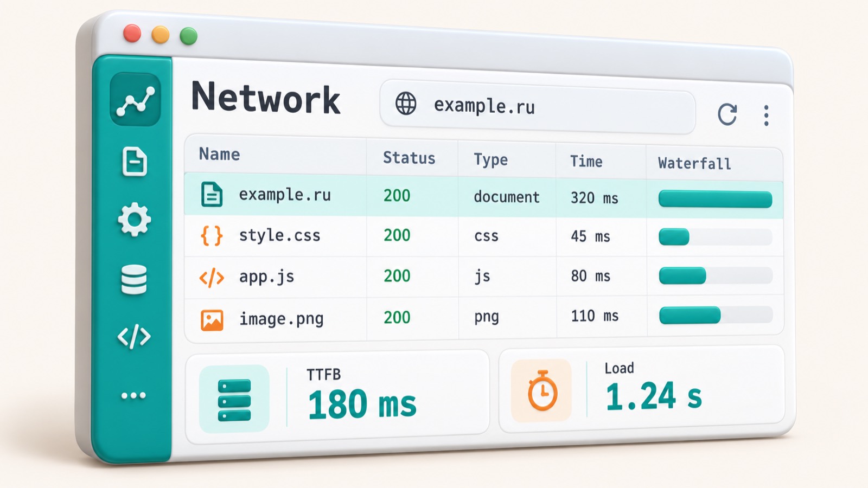Click the curly braces icon for style.css
Screen dimensions: 868x488
click(x=212, y=235)
